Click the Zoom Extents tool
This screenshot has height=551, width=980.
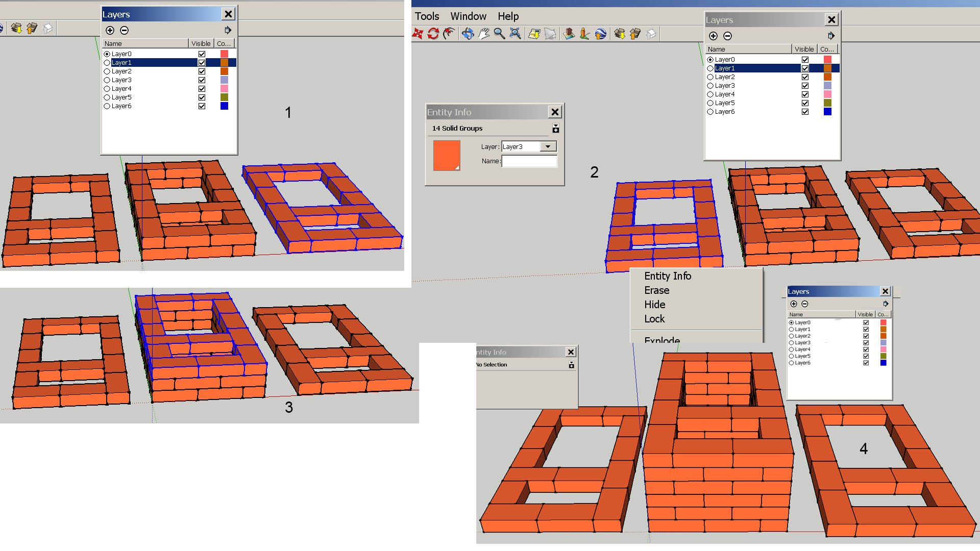click(x=516, y=34)
